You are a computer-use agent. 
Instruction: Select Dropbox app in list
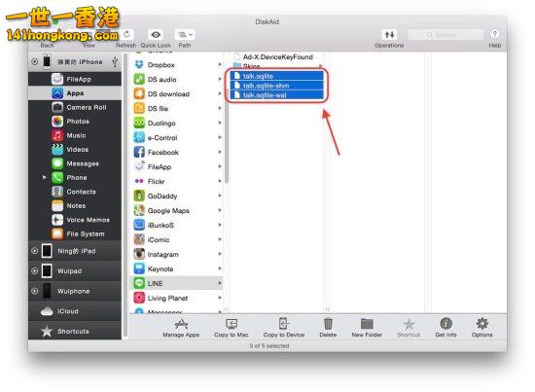pos(177,65)
